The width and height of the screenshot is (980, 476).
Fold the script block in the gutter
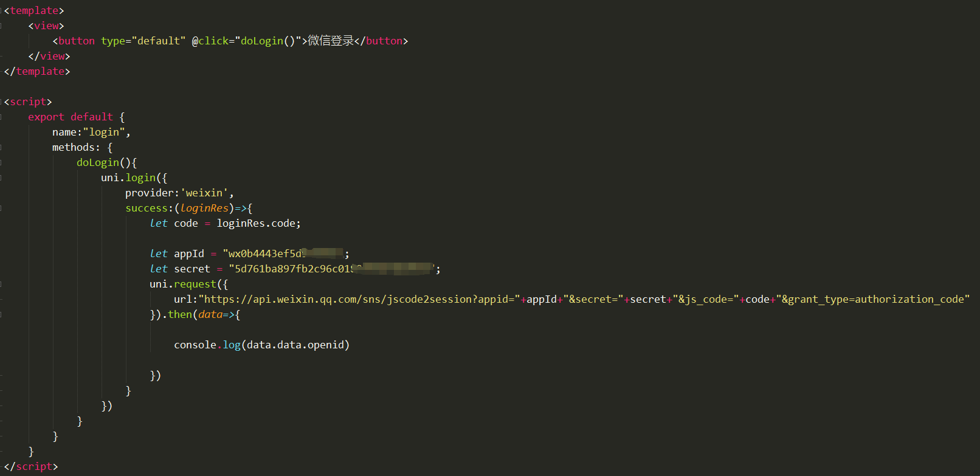pos(2,102)
